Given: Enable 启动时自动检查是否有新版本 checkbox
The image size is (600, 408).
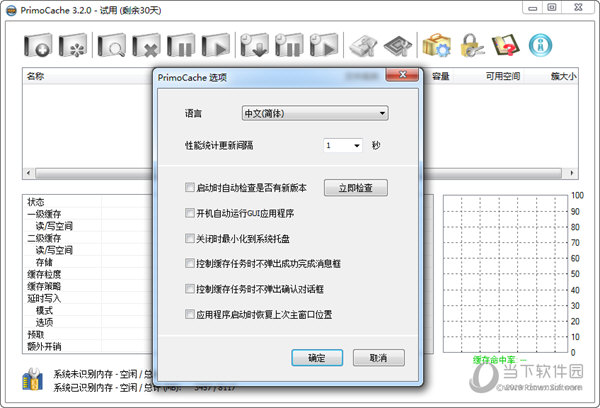Looking at the screenshot, I should coord(189,187).
